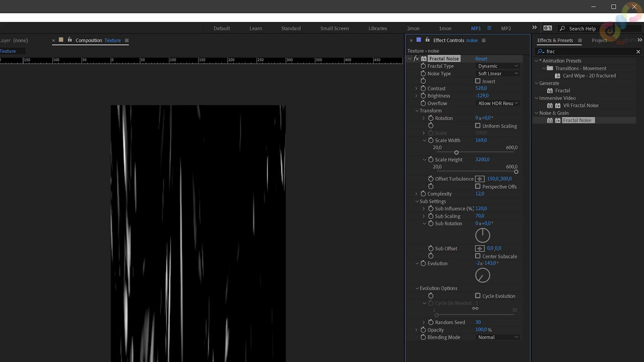Toggle the Composition panel lock icon
The width and height of the screenshot is (644, 362).
[x=70, y=40]
